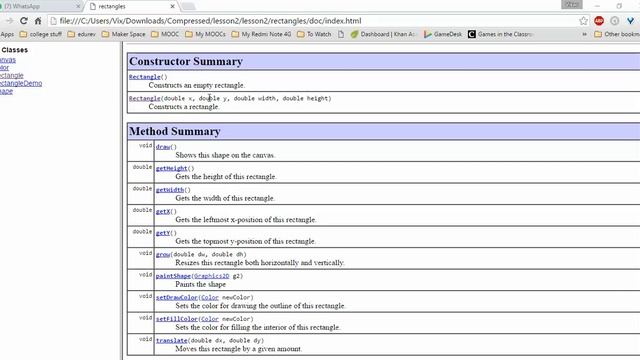Open the draw() method link
The width and height of the screenshot is (640, 360).
[x=163, y=147]
